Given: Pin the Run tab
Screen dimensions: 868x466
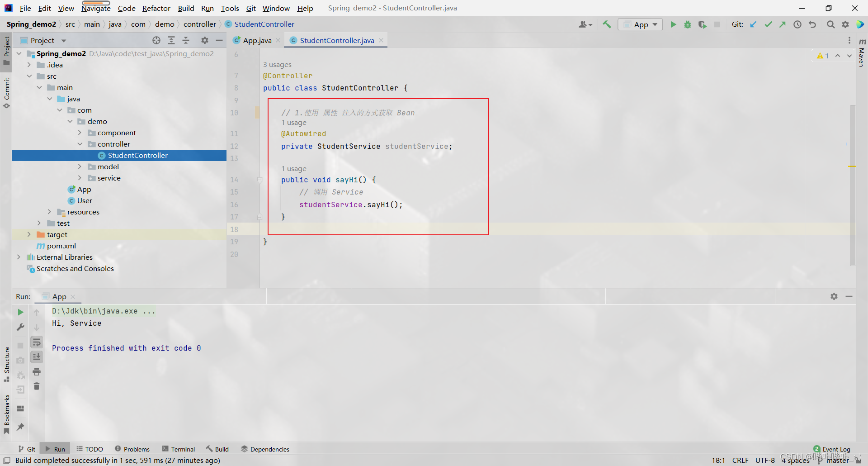Looking at the screenshot, I should [20, 427].
